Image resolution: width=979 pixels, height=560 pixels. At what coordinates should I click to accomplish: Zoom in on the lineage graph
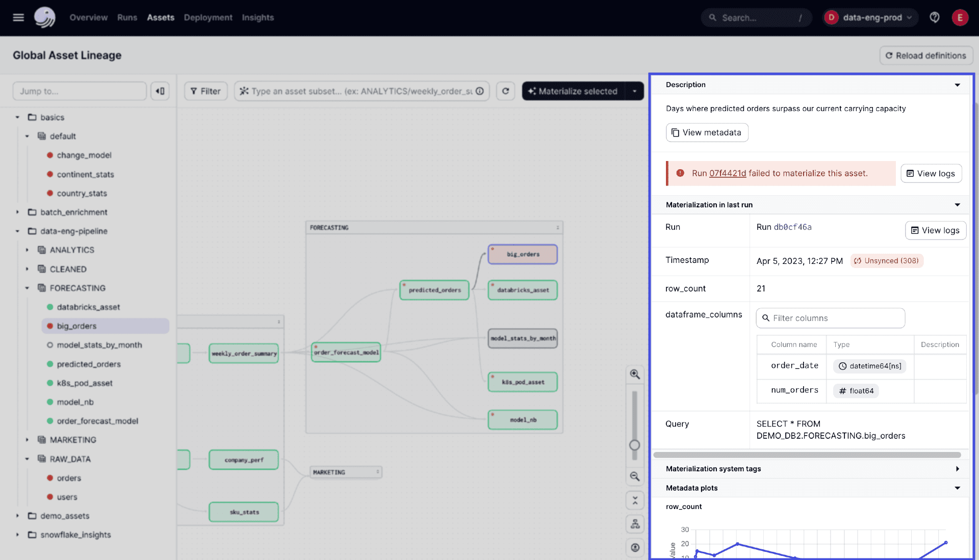click(x=635, y=374)
